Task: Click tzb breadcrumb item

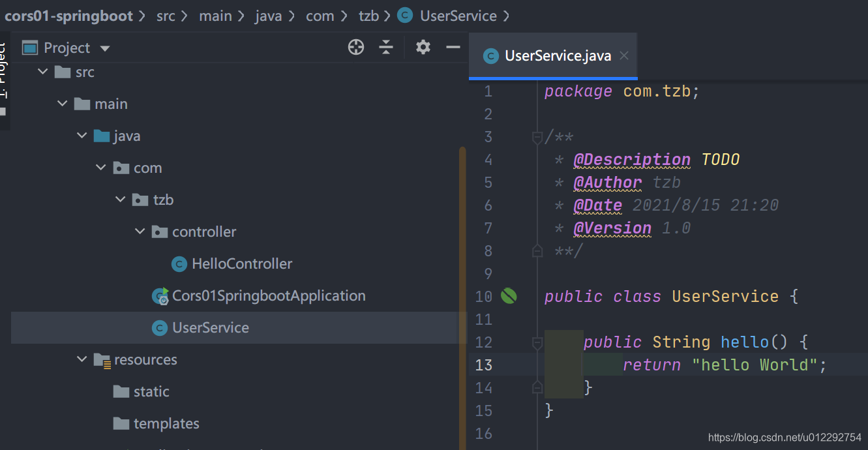Action: pyautogui.click(x=368, y=16)
